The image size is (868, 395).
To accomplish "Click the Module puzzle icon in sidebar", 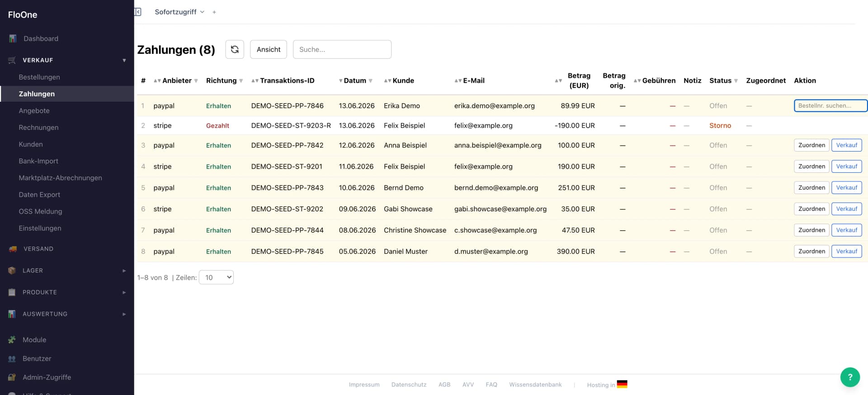I will [x=12, y=340].
